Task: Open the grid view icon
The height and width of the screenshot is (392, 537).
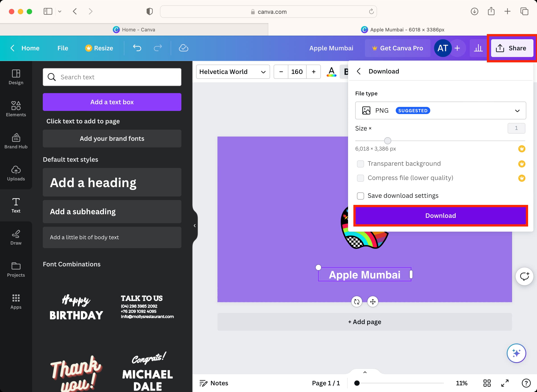Action: [487, 383]
